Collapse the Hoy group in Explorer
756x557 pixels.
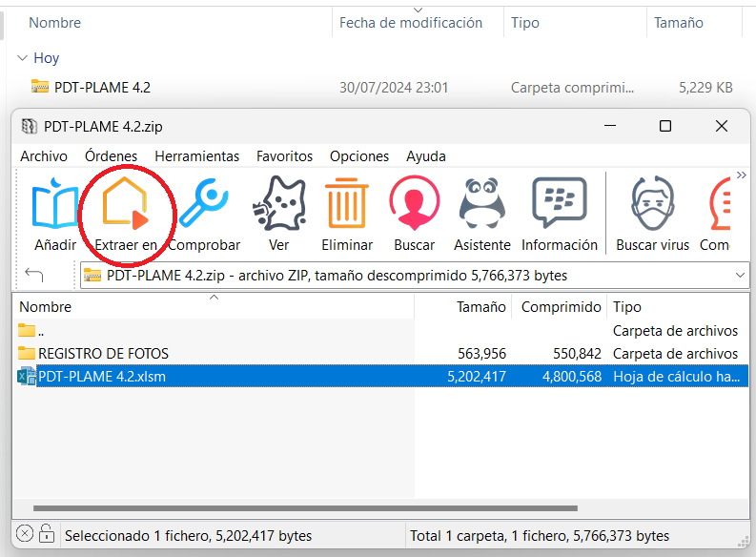[x=22, y=58]
